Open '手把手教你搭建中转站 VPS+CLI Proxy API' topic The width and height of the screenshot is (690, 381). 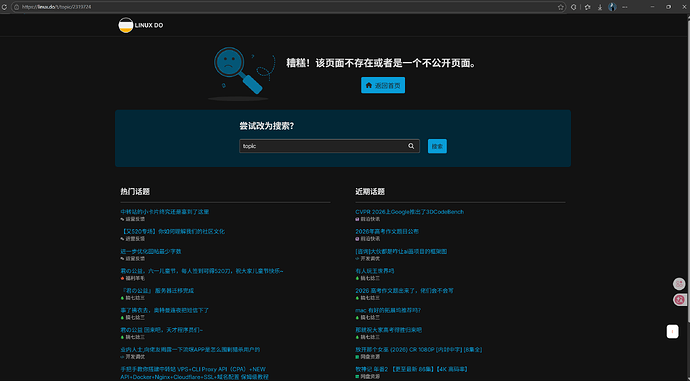pos(194,373)
